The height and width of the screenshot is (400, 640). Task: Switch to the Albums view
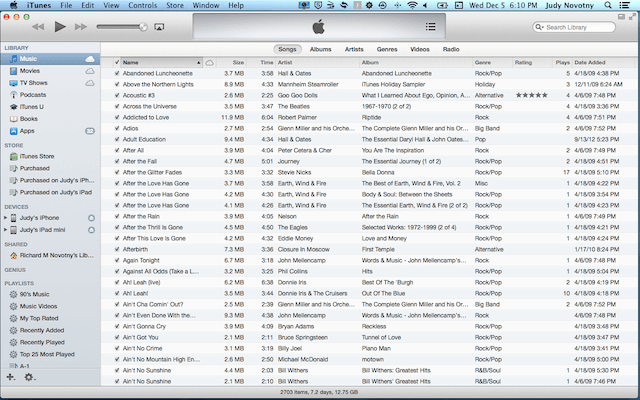[320, 49]
